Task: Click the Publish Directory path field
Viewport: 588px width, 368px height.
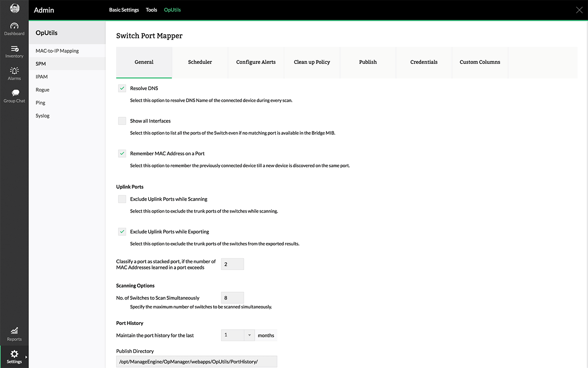Action: point(196,362)
